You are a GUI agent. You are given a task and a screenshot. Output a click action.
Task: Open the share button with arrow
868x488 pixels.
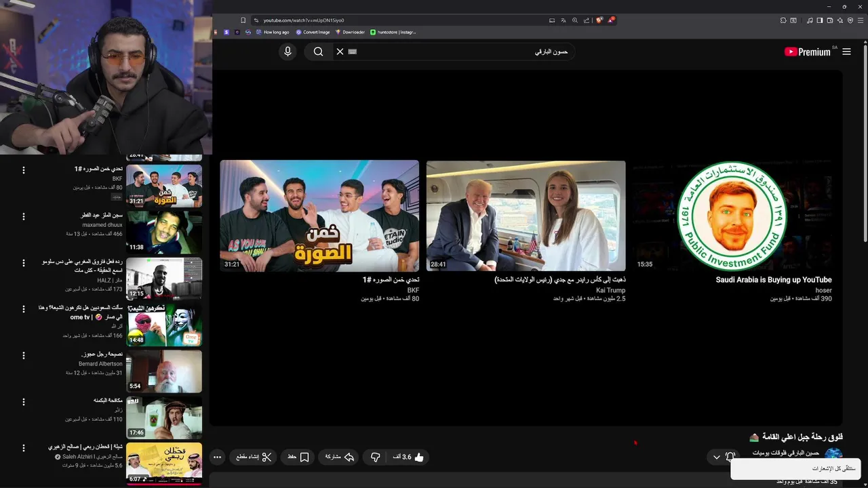tap(340, 457)
